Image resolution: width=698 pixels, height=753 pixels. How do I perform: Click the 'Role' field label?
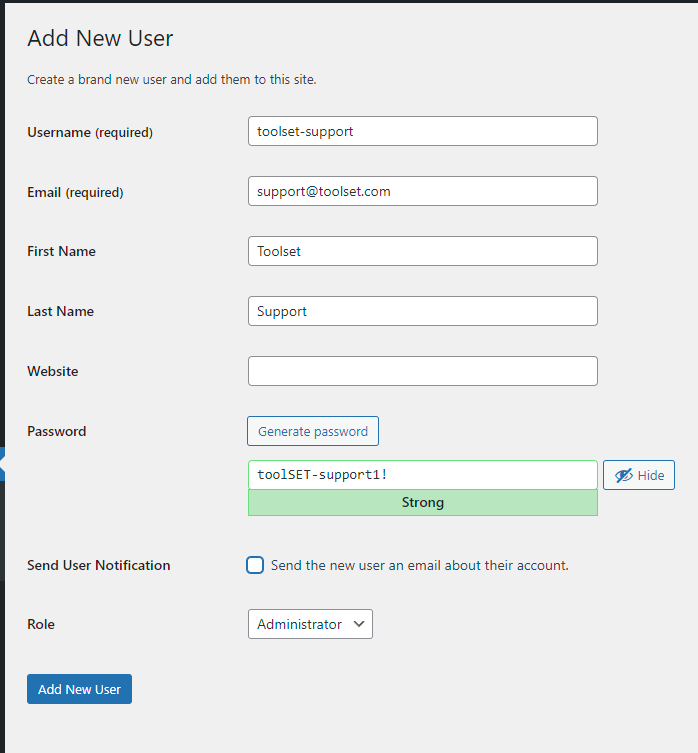pyautogui.click(x=41, y=624)
